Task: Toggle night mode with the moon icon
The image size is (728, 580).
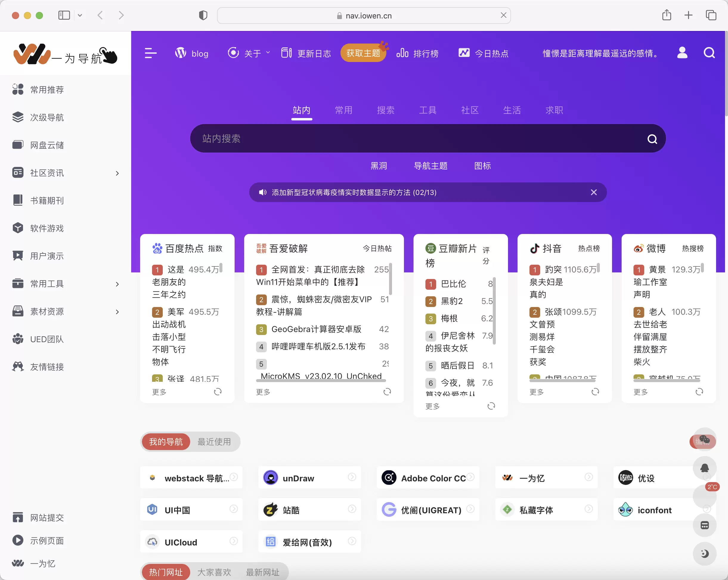Action: [704, 553]
